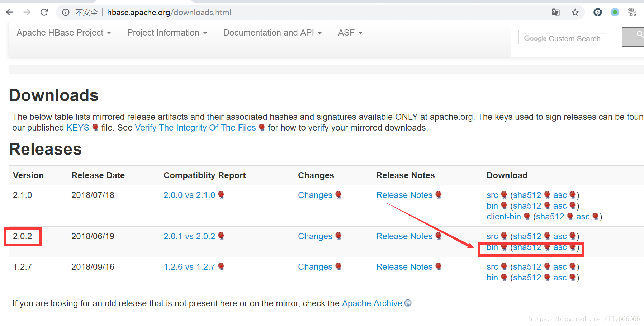Click the external-link icon after KEYS
The image size is (644, 326).
[95, 127]
